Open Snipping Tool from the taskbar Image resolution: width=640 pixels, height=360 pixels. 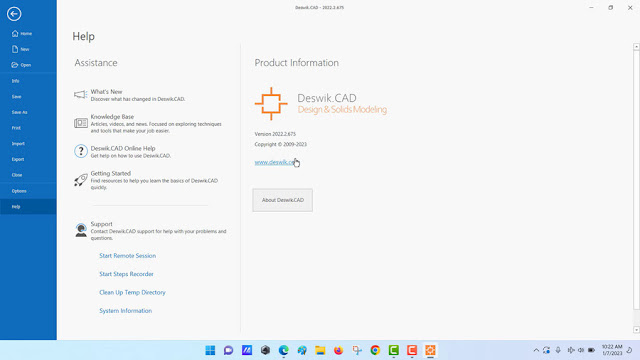coord(357,350)
